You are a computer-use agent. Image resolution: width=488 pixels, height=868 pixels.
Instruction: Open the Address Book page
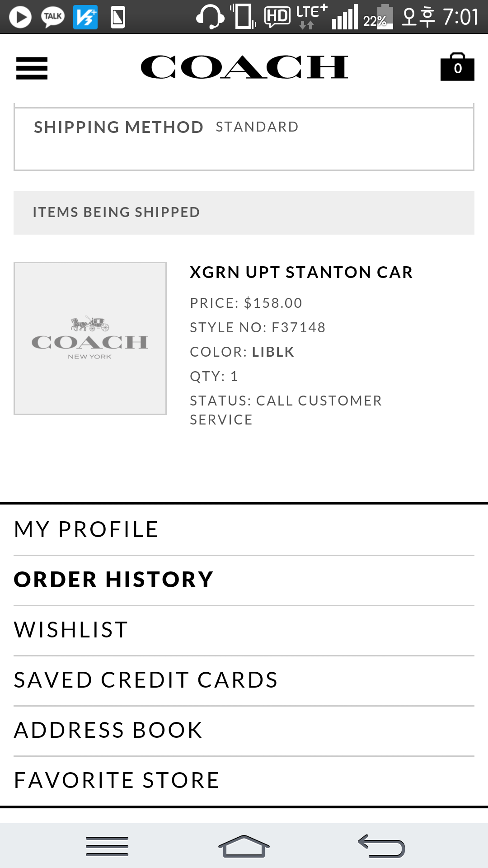click(108, 730)
